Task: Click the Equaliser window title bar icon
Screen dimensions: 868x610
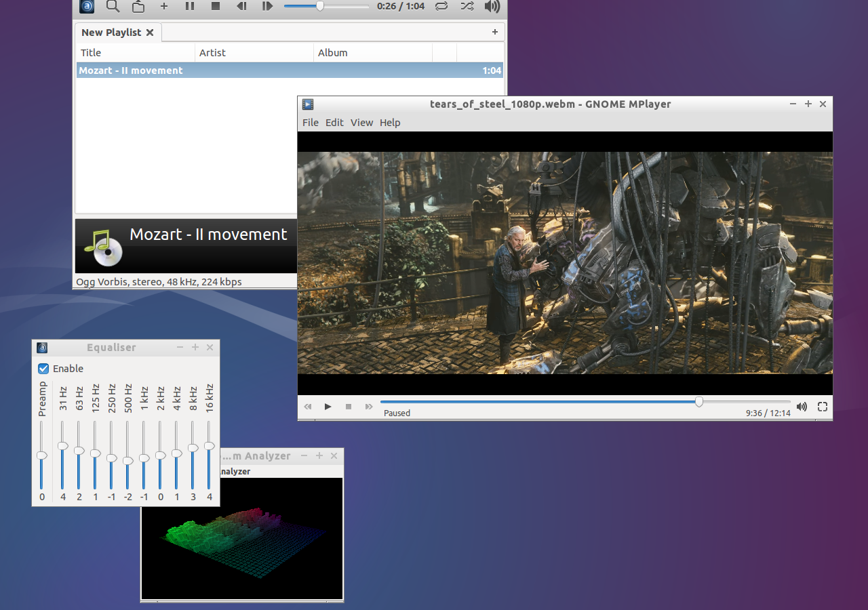Action: coord(42,348)
